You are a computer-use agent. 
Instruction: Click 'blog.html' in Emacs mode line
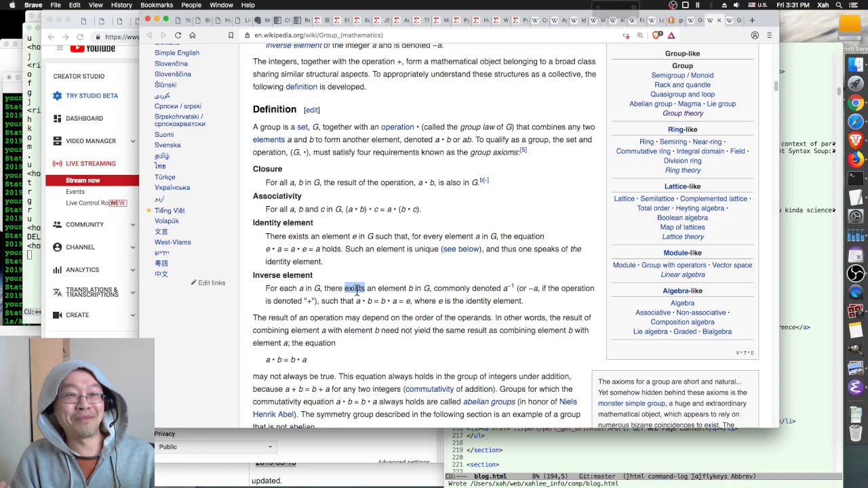click(x=490, y=476)
